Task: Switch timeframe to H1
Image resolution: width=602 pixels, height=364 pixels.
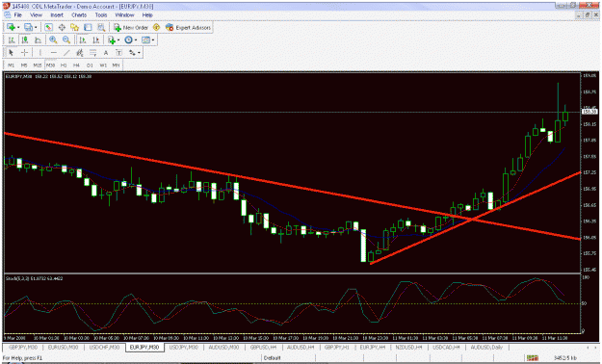Action: [x=64, y=65]
